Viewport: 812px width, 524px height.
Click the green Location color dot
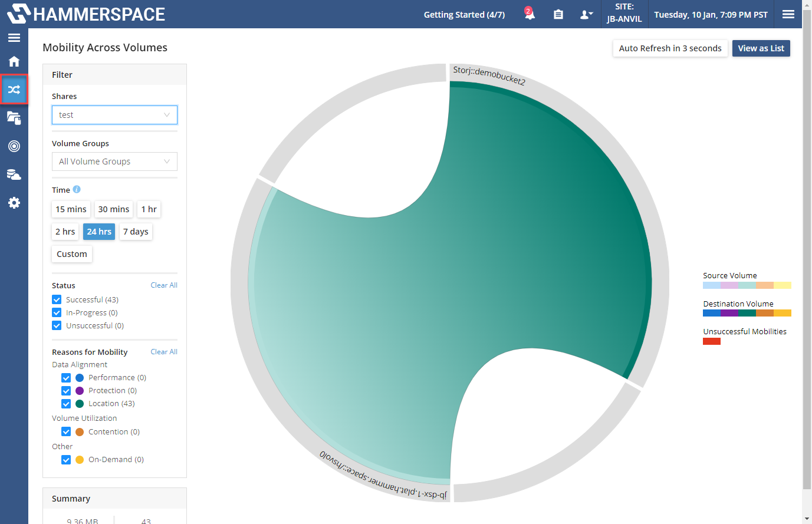[80, 403]
